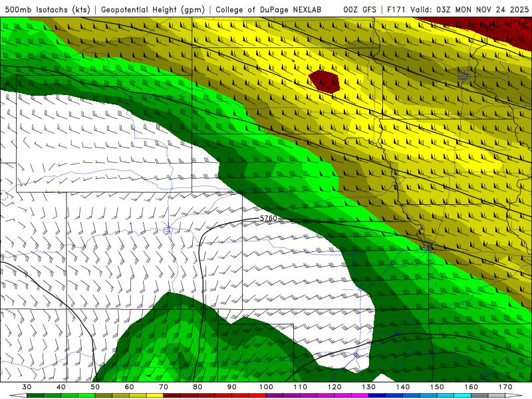The image size is (532, 399).
Task: Click the darkest green swatch at the 30 kt mark
Action: click(35, 396)
